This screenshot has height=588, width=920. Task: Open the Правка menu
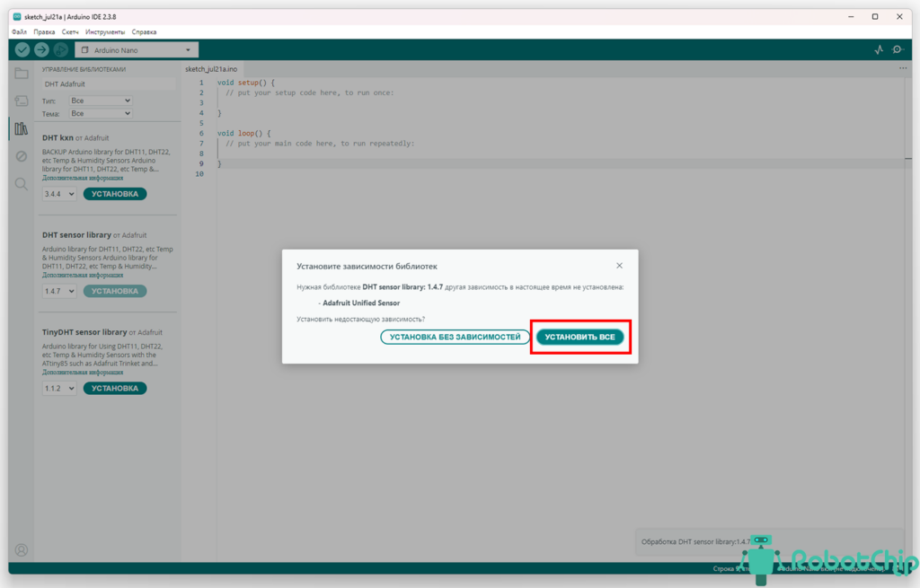click(44, 31)
